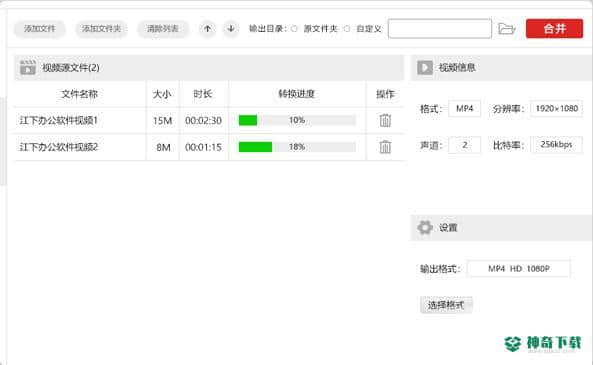Select the 原文件夹 output radio button
The height and width of the screenshot is (365, 593).
pos(294,29)
